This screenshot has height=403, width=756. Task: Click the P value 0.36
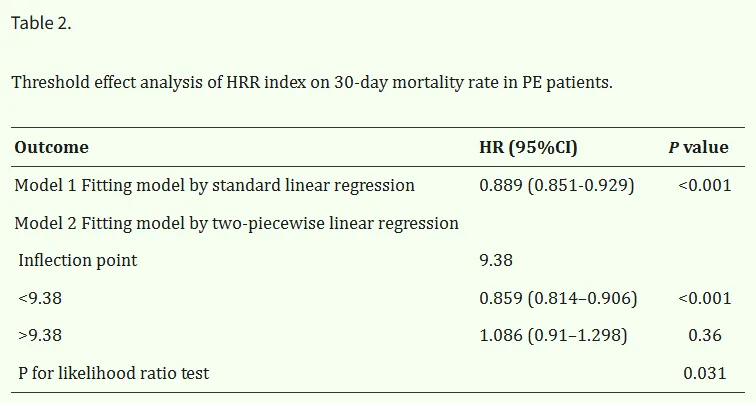pos(704,335)
